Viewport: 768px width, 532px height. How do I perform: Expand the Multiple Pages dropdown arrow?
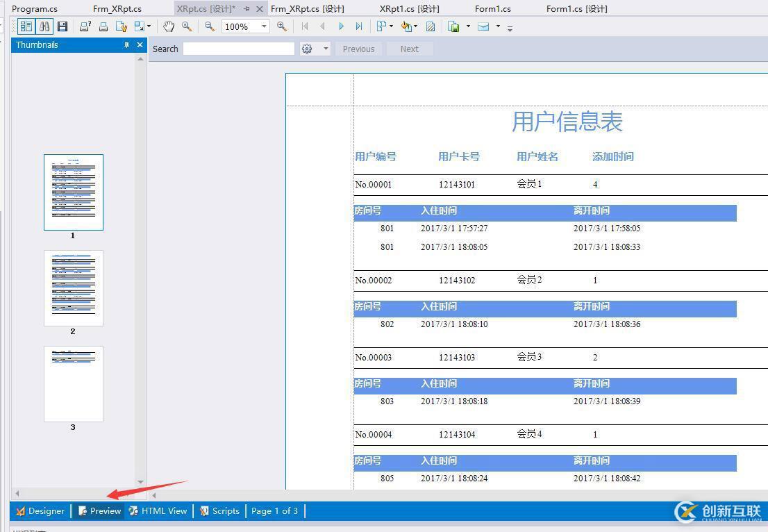pyautogui.click(x=391, y=26)
